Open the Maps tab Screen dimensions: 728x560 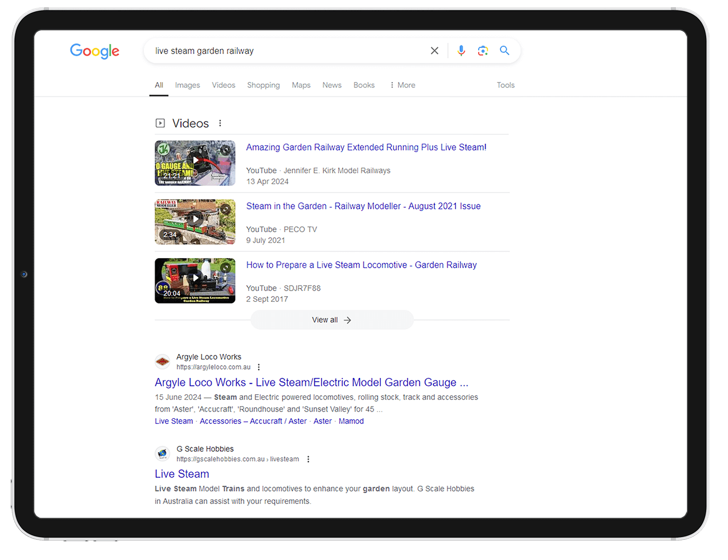[301, 85]
